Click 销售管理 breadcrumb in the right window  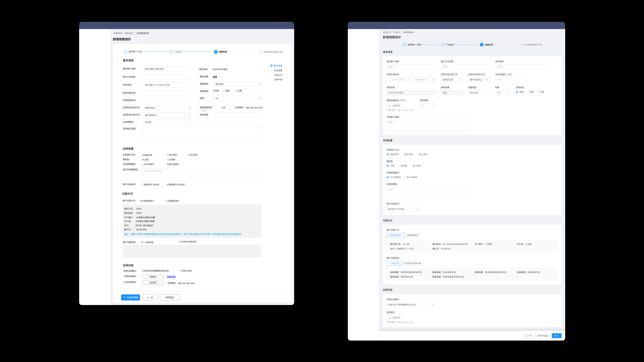[386, 32]
